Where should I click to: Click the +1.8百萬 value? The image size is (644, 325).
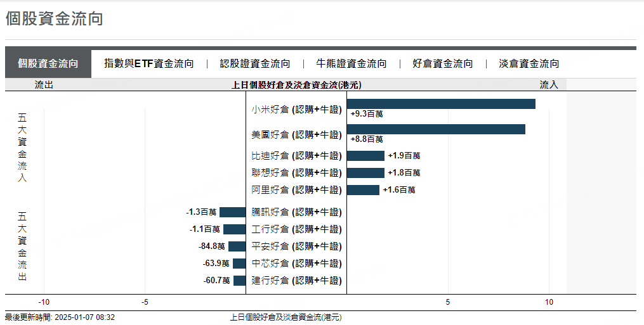(404, 173)
